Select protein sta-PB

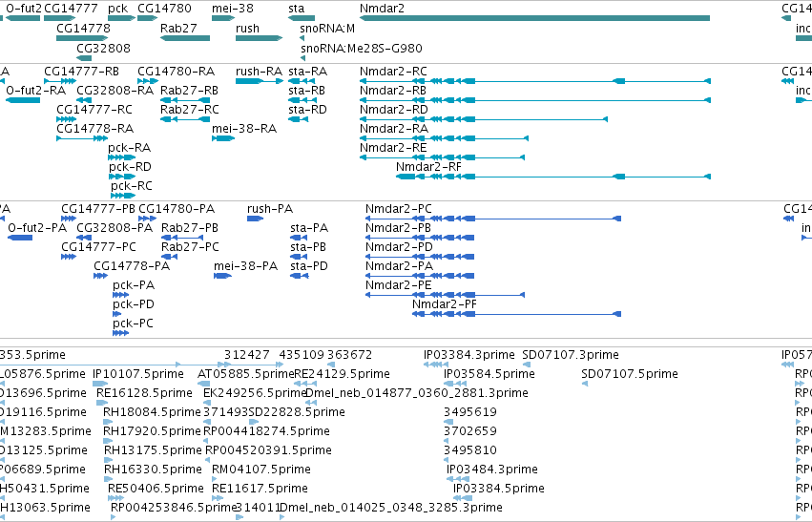308,246
